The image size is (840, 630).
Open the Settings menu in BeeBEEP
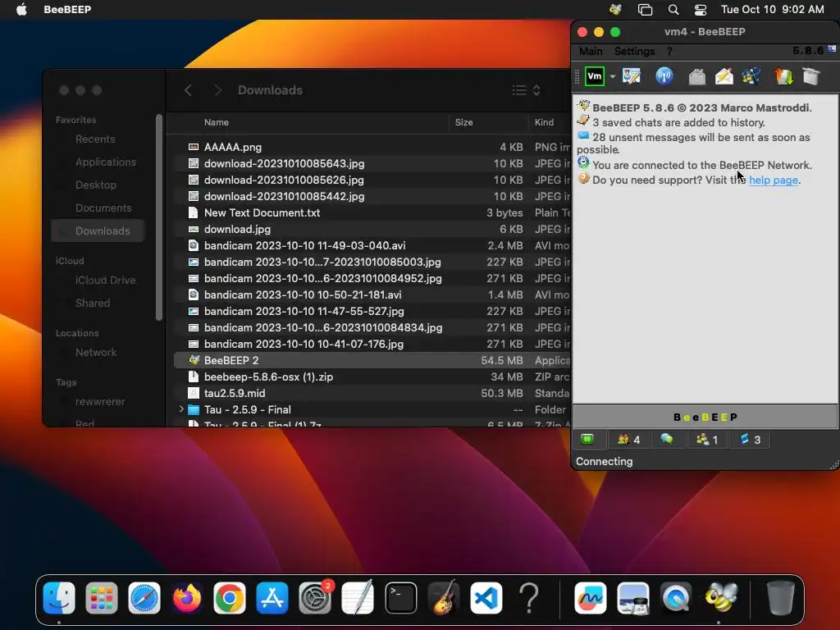pos(634,52)
